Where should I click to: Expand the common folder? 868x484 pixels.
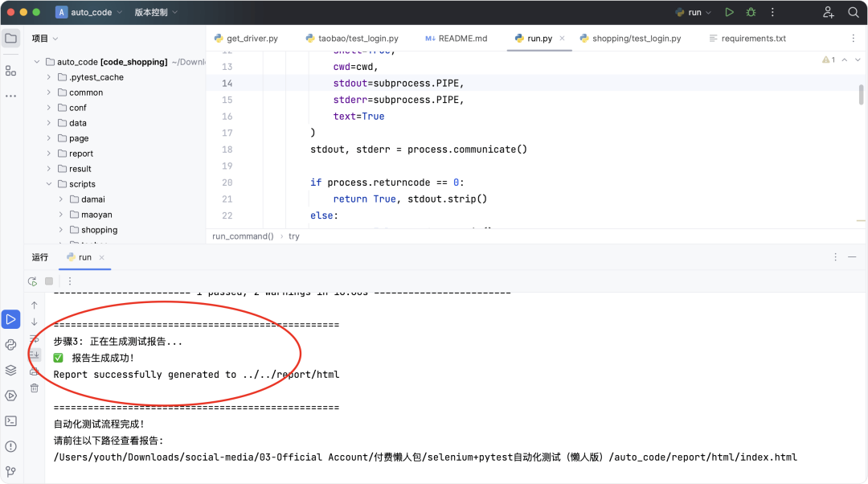coord(49,92)
